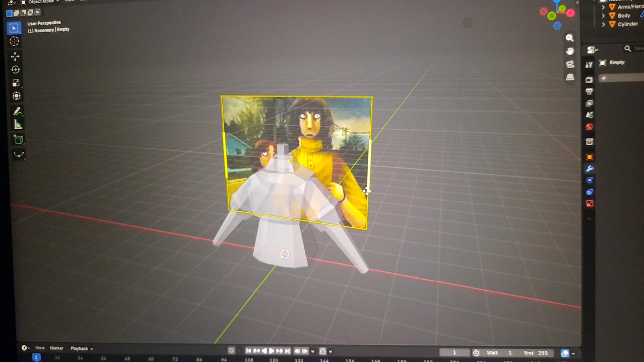Click the plus add button in properties
Screen dimensions: 644x362
[x=603, y=78]
